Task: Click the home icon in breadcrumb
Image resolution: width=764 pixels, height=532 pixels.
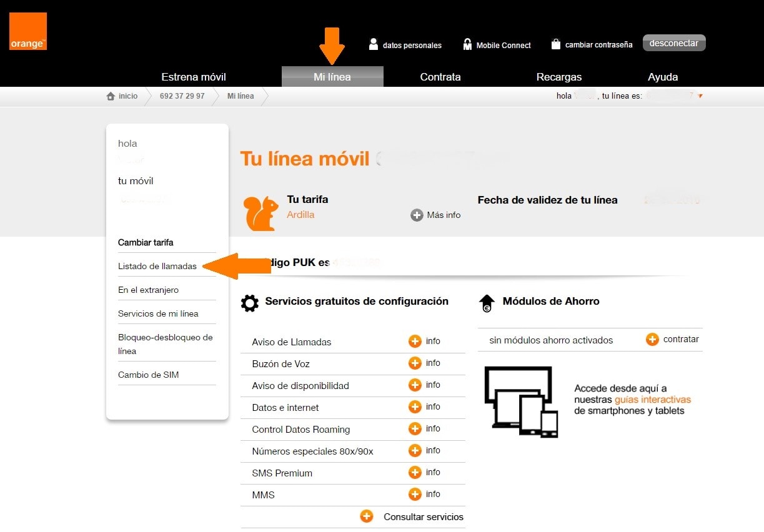Action: (x=111, y=96)
